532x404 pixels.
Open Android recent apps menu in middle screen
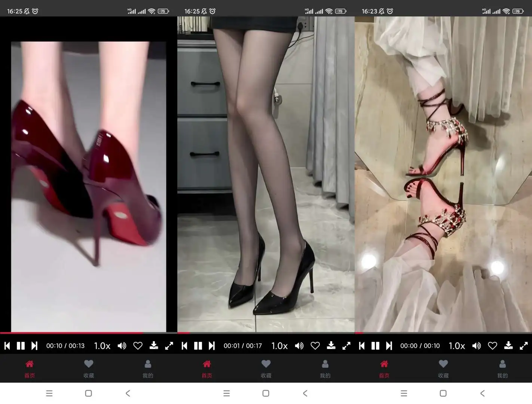(227, 393)
